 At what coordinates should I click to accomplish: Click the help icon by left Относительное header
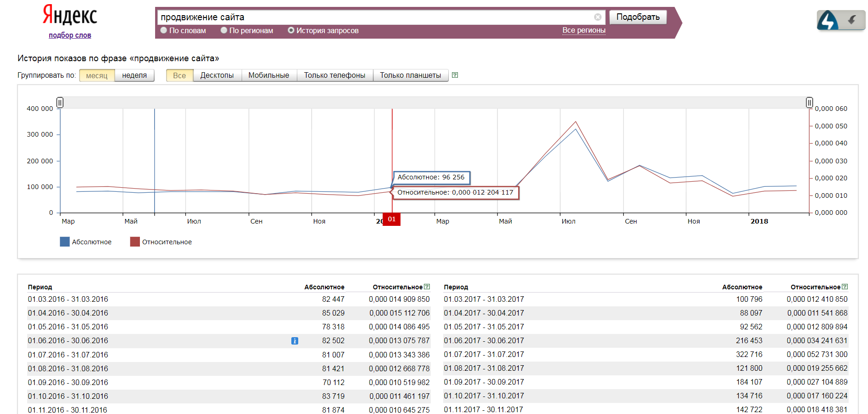click(x=427, y=287)
